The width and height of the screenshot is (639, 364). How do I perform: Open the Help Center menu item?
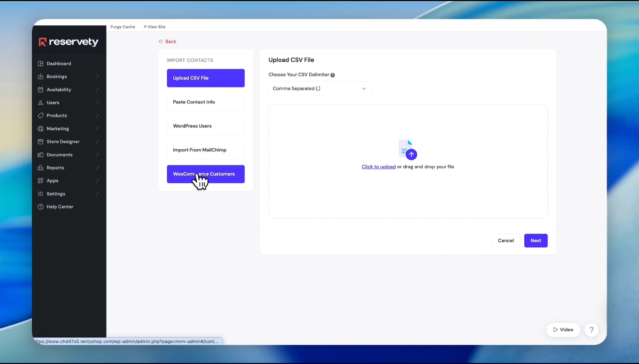[69, 207]
